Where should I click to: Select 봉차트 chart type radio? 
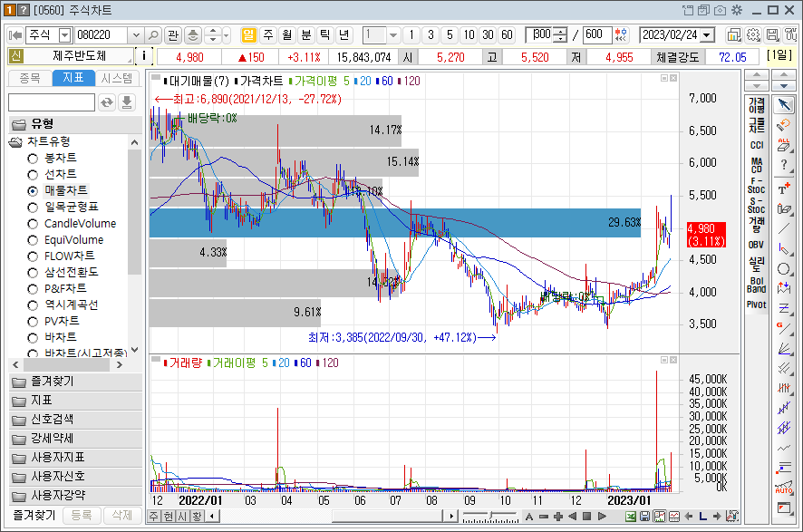click(x=33, y=159)
